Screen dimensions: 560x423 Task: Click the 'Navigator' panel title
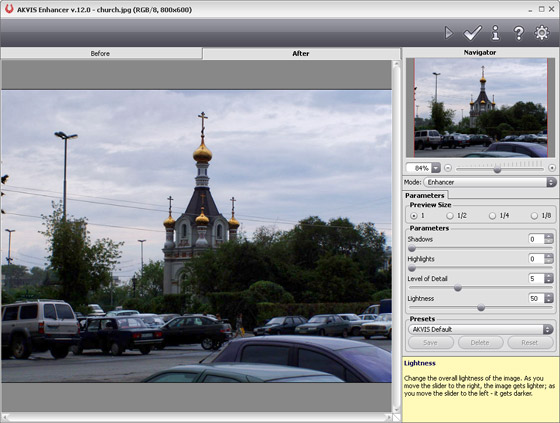pos(480,53)
